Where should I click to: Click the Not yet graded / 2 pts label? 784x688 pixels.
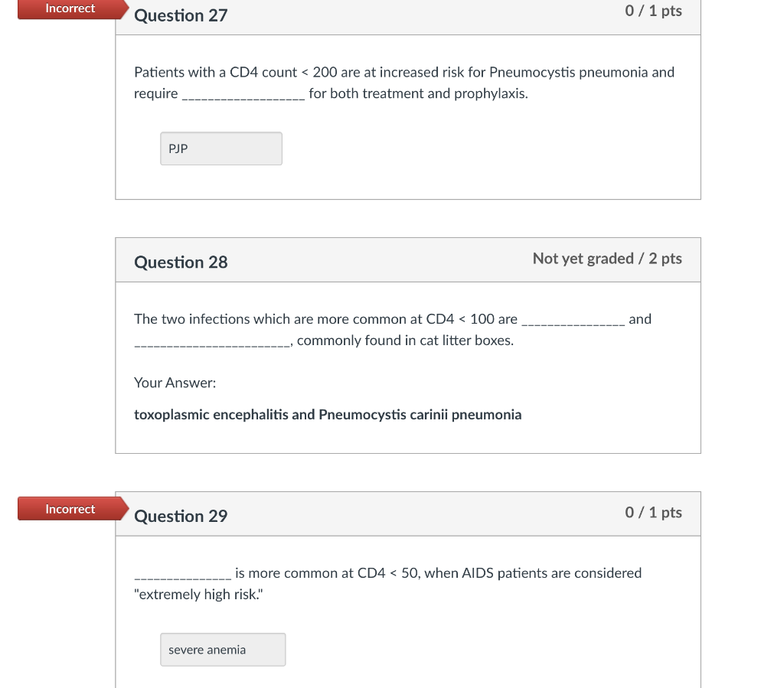607,259
